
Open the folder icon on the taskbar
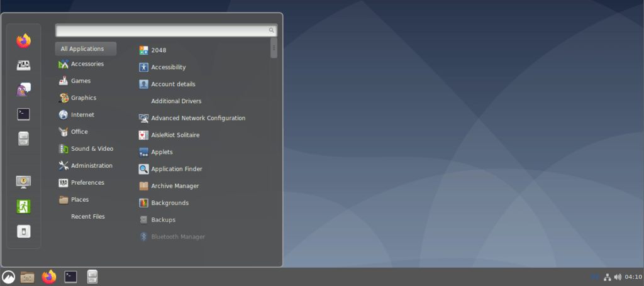point(28,277)
